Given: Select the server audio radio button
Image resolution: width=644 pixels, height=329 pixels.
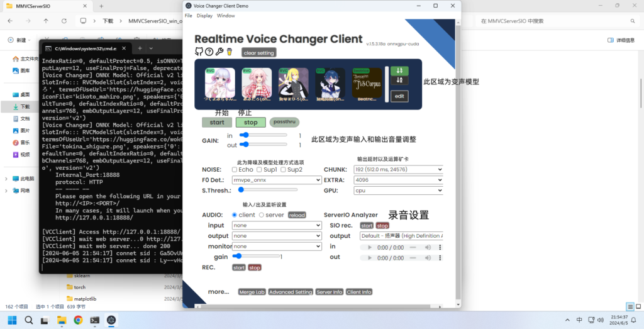Looking at the screenshot, I should pyautogui.click(x=261, y=215).
